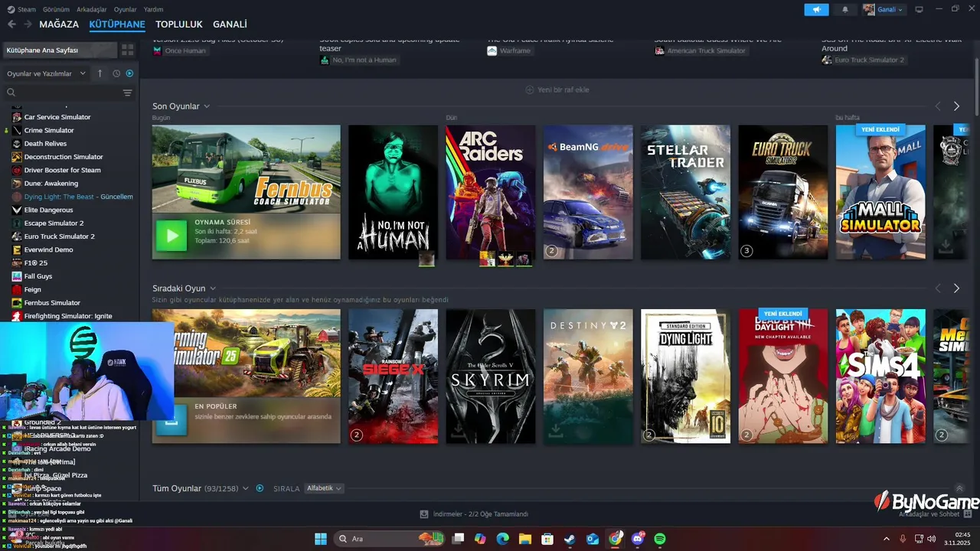Go to the KÜTÜPHANE tab
Image resolution: width=980 pixels, height=551 pixels.
click(117, 24)
